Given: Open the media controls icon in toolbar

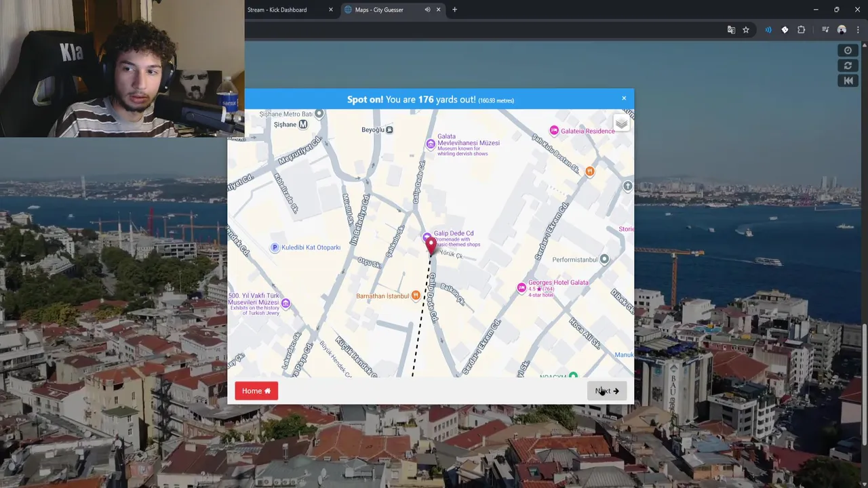Looking at the screenshot, I should tap(825, 30).
